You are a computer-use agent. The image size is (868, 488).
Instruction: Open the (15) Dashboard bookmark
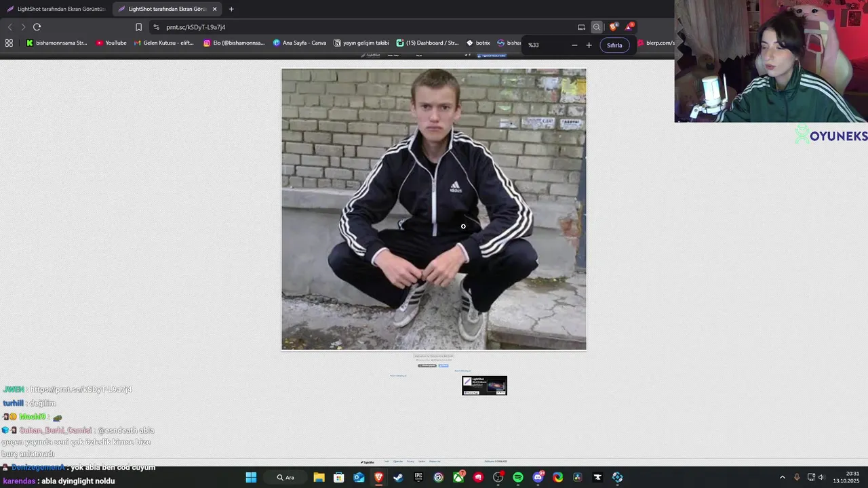coord(427,43)
